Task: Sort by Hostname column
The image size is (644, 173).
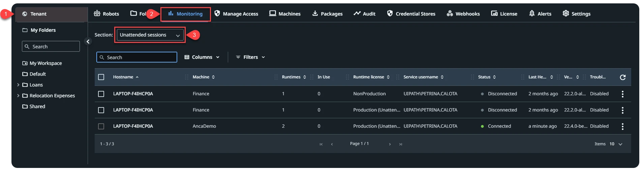Action: (x=126, y=77)
